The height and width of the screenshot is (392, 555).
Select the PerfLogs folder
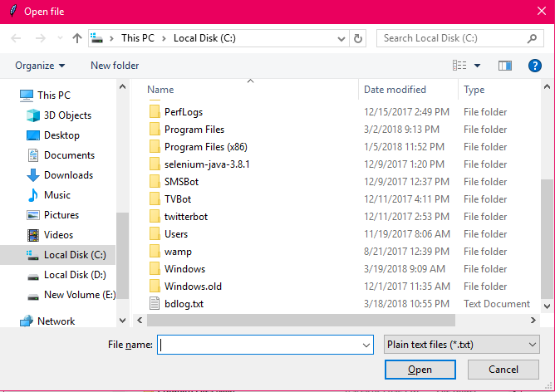coord(184,112)
